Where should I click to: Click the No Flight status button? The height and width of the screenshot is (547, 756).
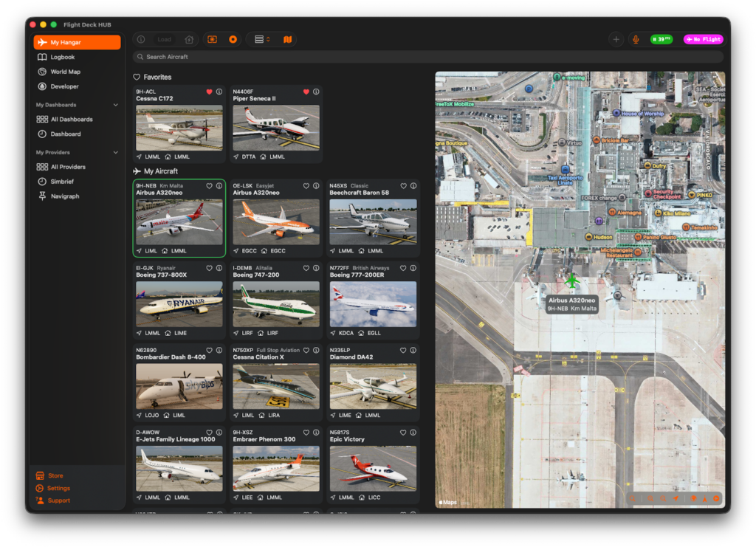click(x=703, y=39)
